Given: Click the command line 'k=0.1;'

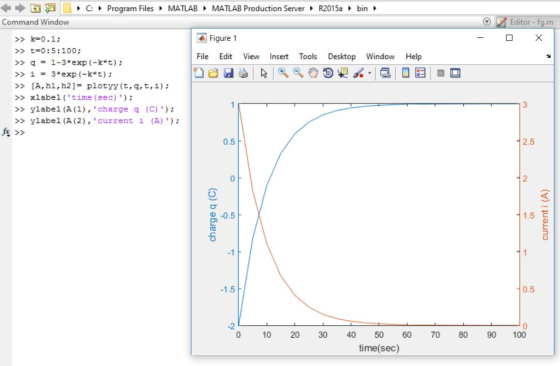Looking at the screenshot, I should [45, 39].
